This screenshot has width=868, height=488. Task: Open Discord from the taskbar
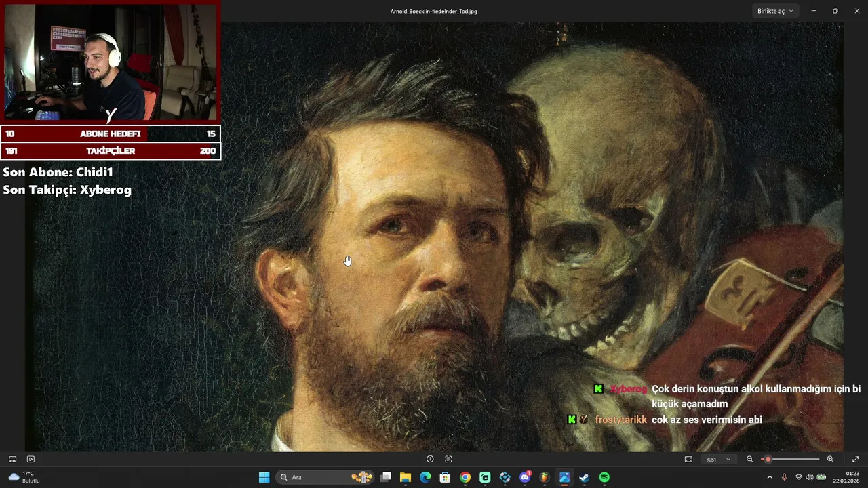coord(525,477)
